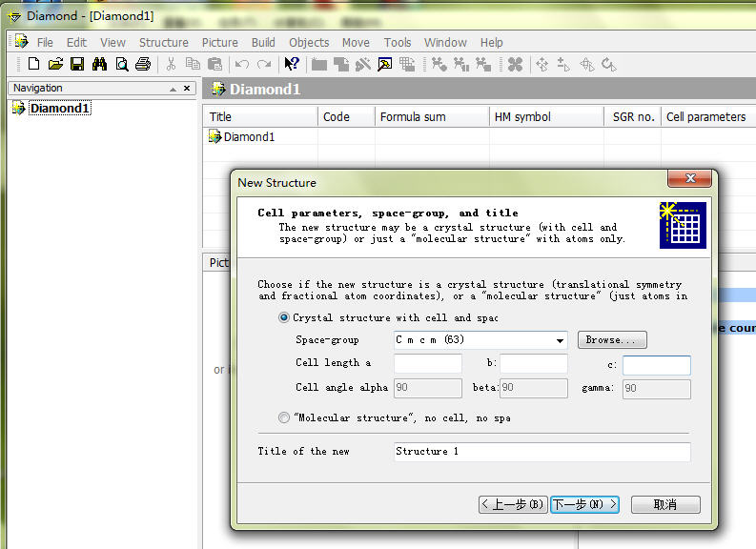
Task: Click the move crossed arrows toolbar icon
Action: [x=541, y=64]
